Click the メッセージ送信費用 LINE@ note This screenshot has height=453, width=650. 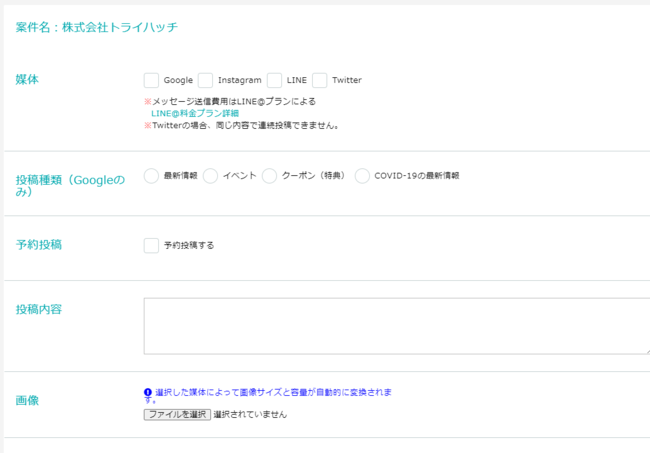click(x=230, y=102)
